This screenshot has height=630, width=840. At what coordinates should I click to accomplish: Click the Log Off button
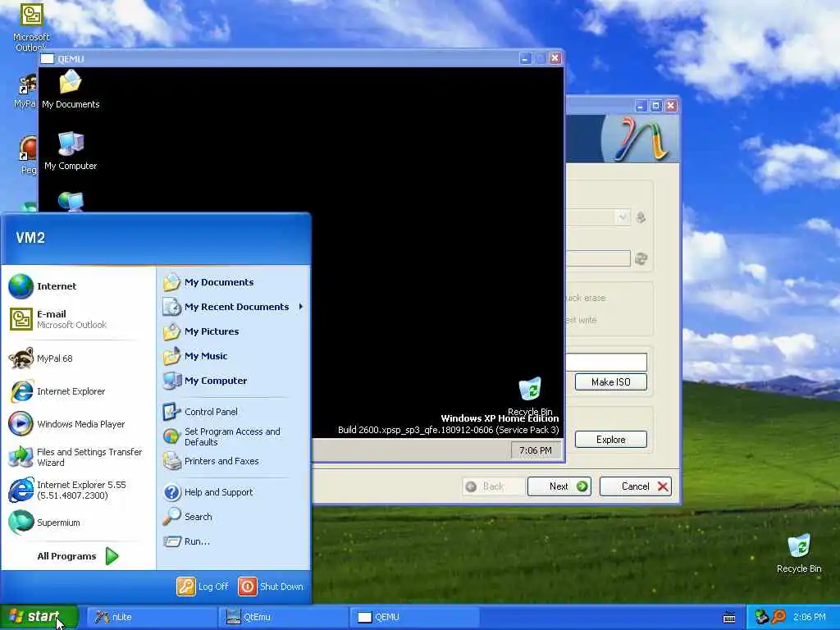pos(203,587)
